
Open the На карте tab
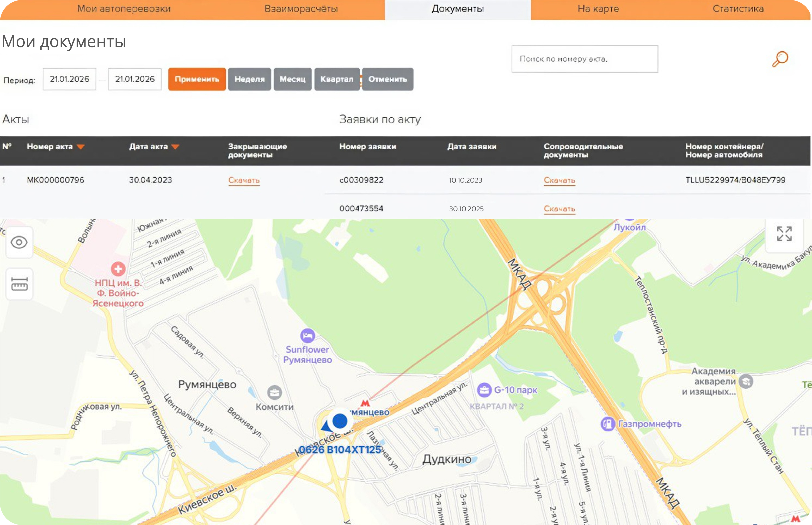point(598,9)
